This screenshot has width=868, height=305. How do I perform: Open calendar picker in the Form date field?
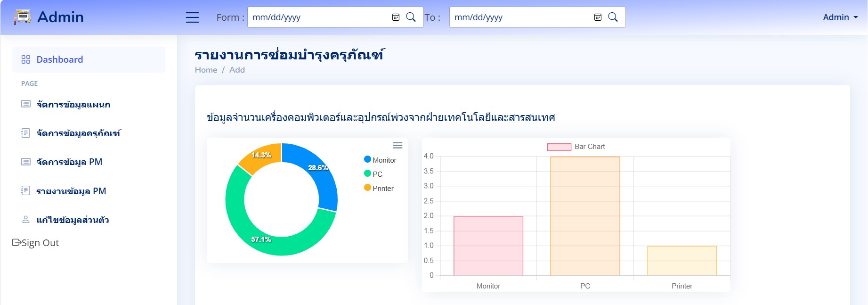(396, 17)
